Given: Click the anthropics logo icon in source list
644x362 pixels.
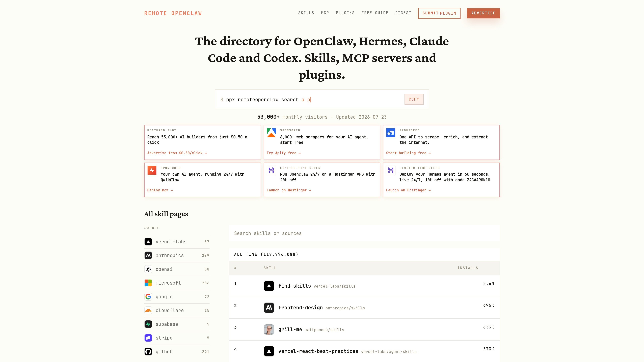Looking at the screenshot, I should (148, 255).
